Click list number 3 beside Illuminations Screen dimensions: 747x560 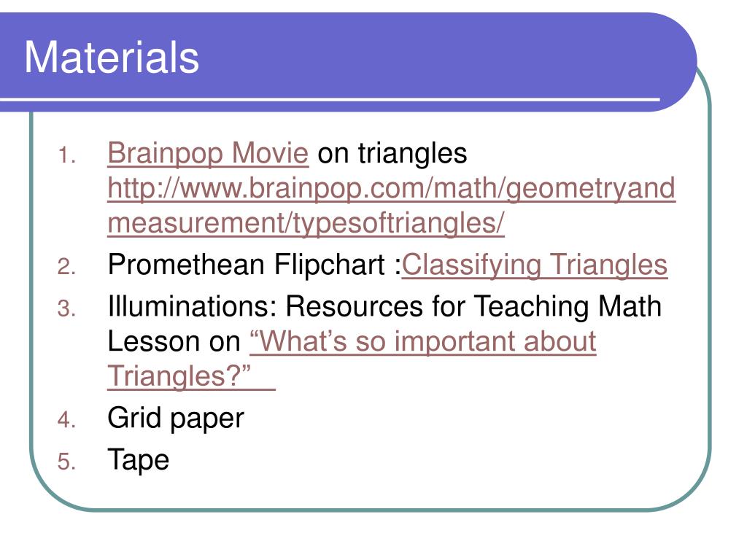point(66,308)
